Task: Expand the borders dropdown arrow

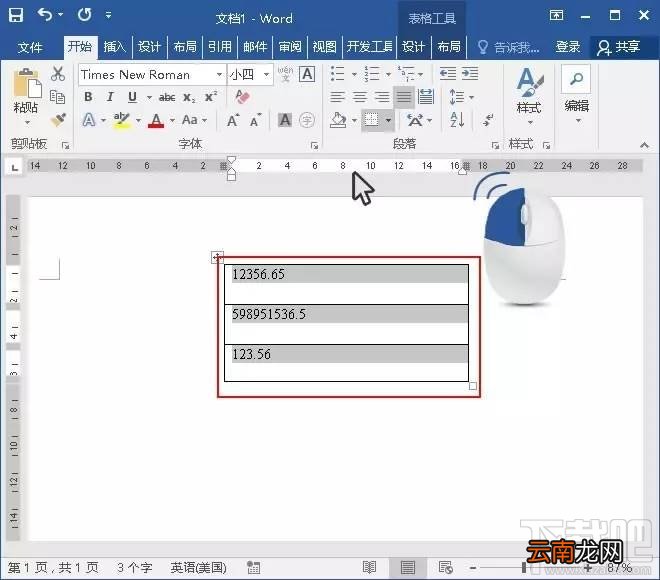Action: tap(388, 120)
